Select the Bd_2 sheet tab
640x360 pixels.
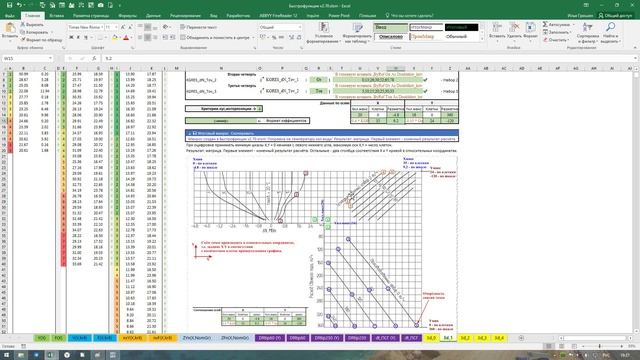coord(465,338)
